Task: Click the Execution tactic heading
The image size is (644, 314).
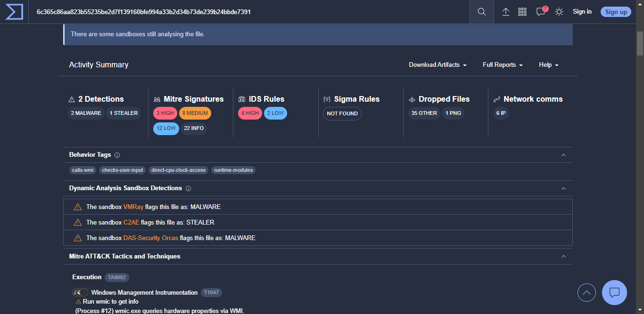Action: [87, 277]
